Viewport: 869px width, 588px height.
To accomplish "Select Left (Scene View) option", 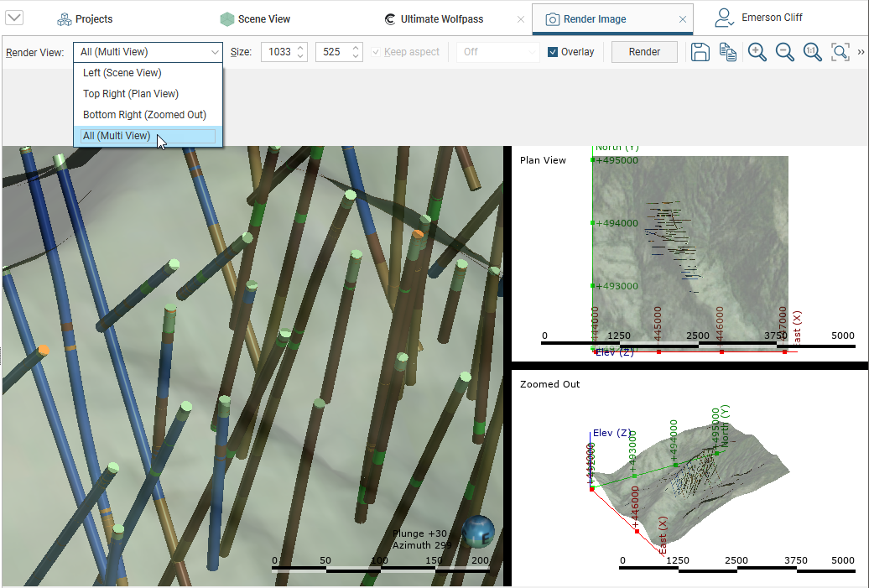I will 122,73.
